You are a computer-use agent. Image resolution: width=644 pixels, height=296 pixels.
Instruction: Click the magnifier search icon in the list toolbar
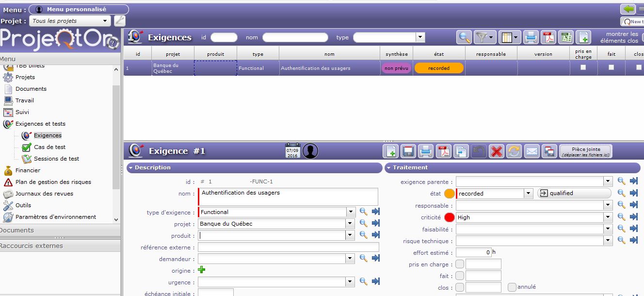point(465,37)
